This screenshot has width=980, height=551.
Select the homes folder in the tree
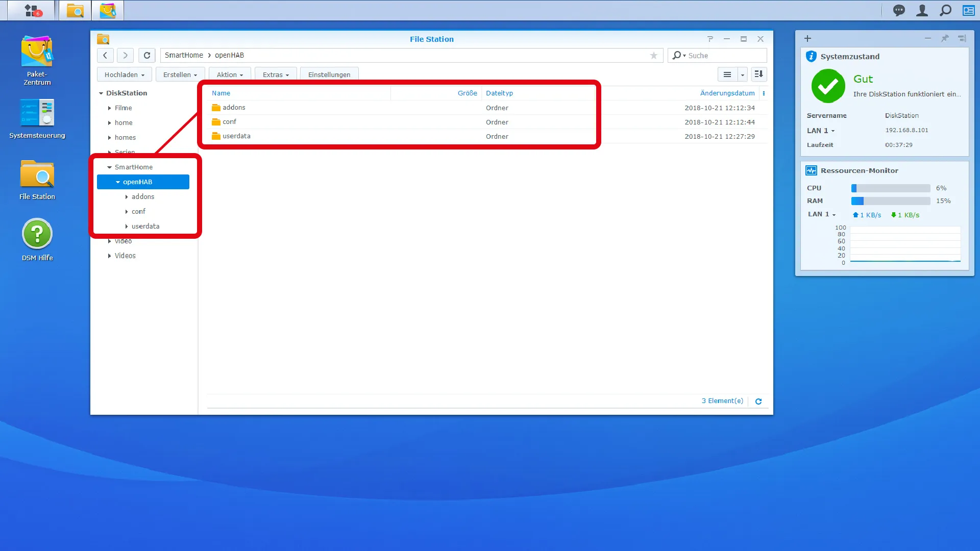(125, 138)
